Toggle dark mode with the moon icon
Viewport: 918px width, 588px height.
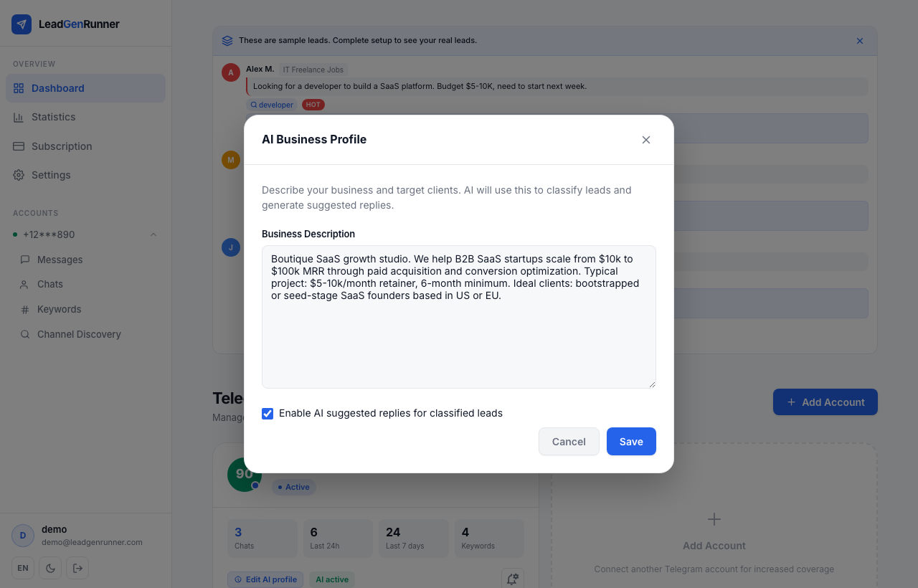click(x=50, y=568)
